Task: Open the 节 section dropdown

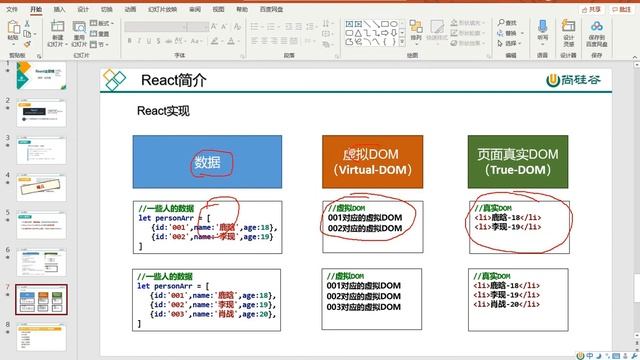Action: (x=99, y=44)
